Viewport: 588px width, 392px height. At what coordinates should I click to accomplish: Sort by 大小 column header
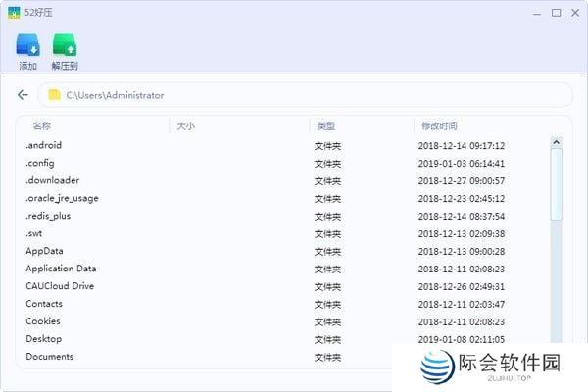[186, 126]
